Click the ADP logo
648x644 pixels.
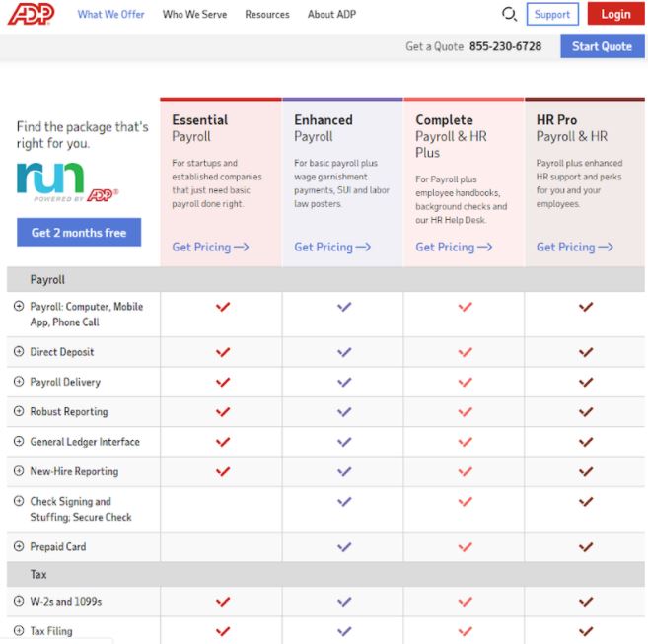tap(31, 14)
